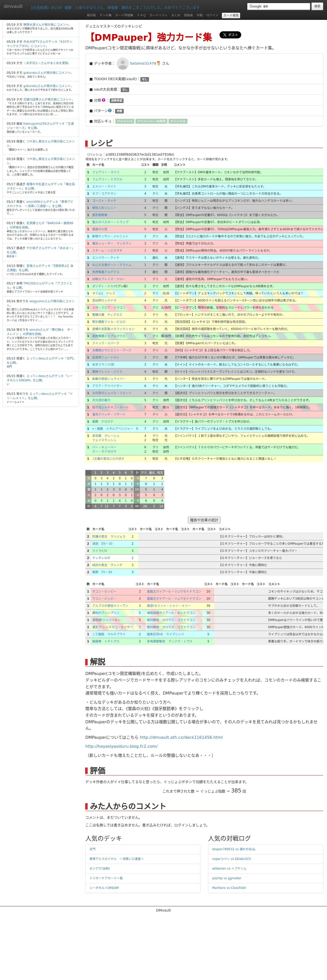Viewport: 327px width, 980px height.
Task: Open card サコン・ピッピー
Action: point(104,592)
